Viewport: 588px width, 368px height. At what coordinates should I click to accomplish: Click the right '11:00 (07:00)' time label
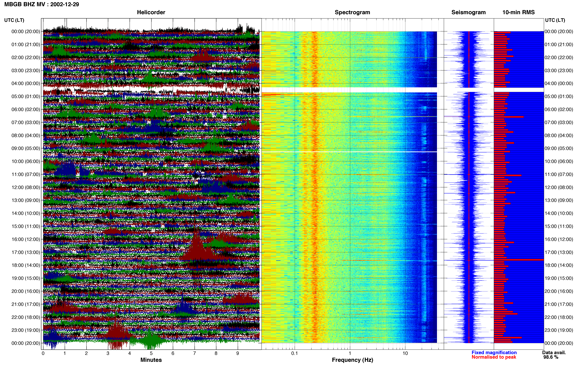(x=559, y=175)
